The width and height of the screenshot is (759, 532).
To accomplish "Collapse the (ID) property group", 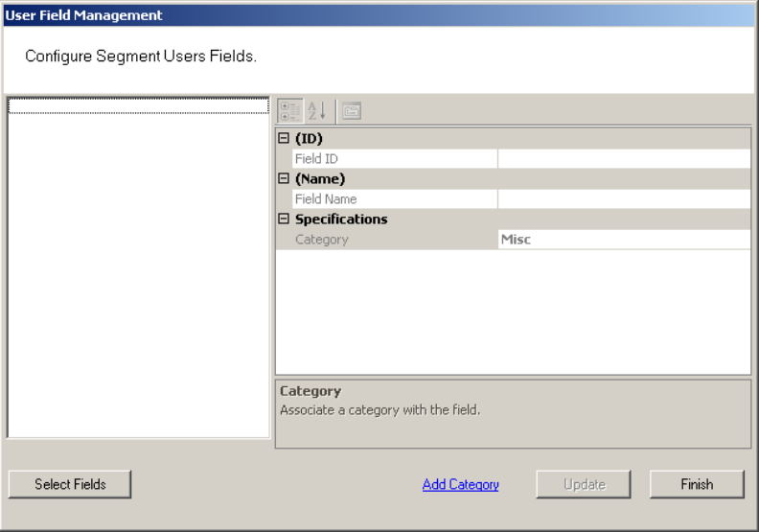I will click(x=284, y=138).
